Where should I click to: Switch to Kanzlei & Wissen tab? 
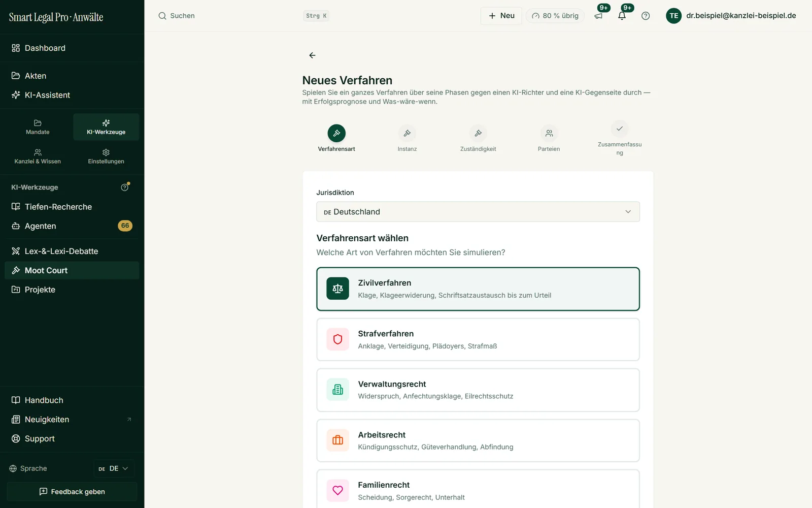(x=38, y=156)
